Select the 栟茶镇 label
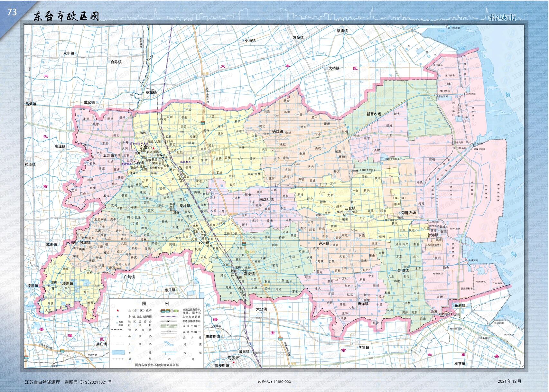The image size is (549, 392). [x=460, y=364]
